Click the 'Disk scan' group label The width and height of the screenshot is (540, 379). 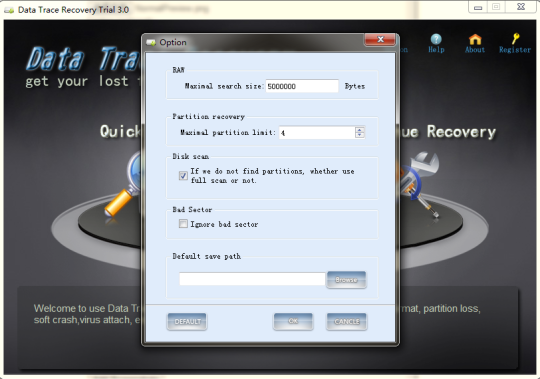point(190,157)
